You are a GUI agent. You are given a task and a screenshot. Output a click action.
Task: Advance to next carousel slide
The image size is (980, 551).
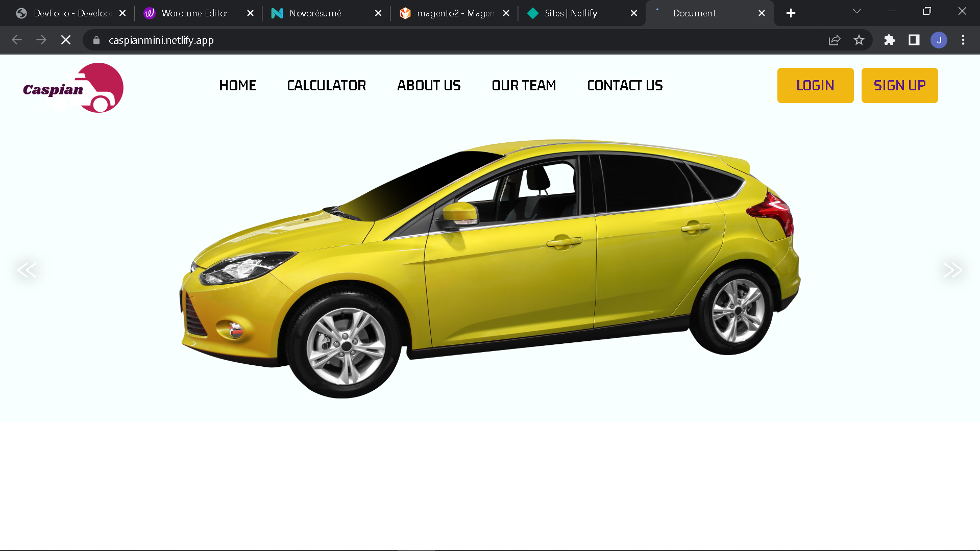(952, 270)
